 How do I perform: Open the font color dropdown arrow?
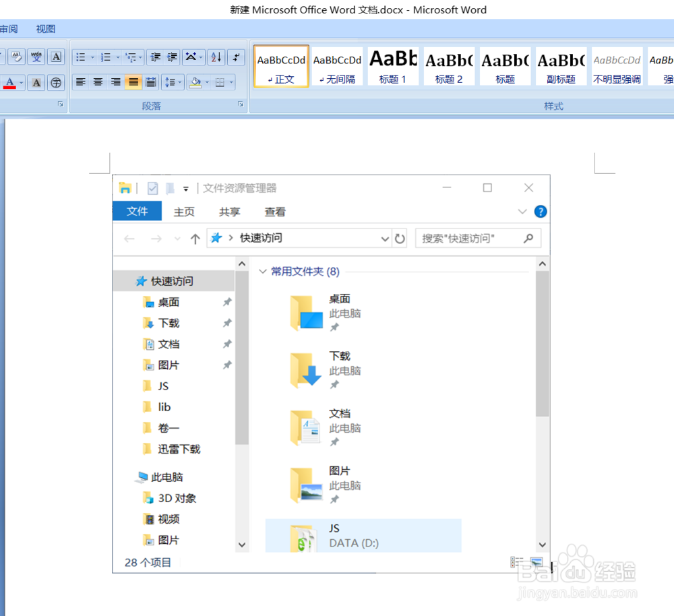(x=21, y=82)
